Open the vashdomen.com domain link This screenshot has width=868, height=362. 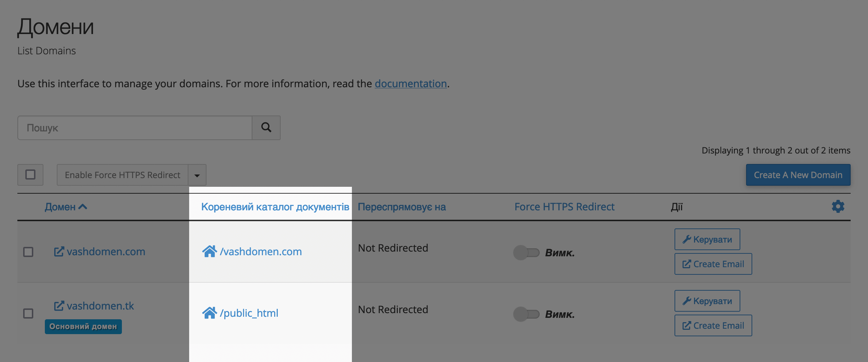106,252
